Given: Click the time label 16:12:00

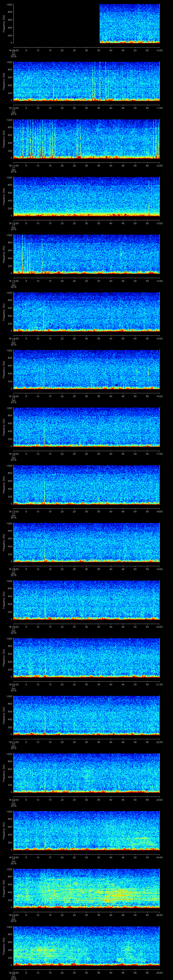Looking at the screenshot, I should click(13, 223).
